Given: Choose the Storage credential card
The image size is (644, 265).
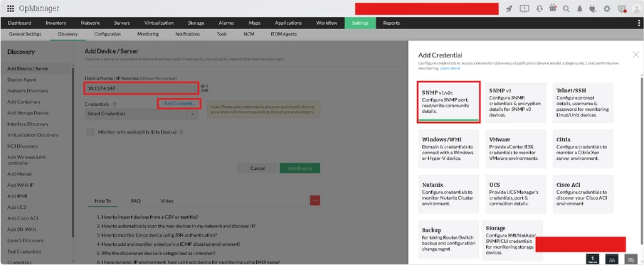Looking at the screenshot, I should click(512, 240).
